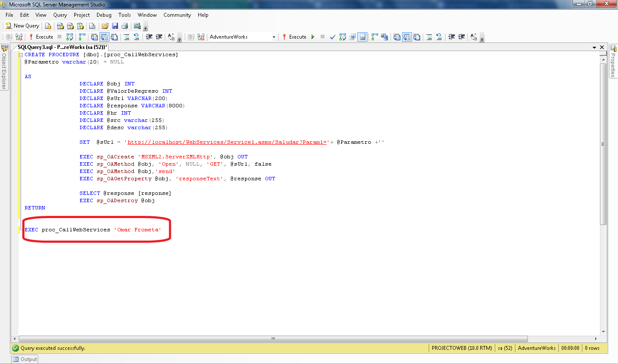
Task: Click Change Connection icon left of the database dropdown
Action: (201, 37)
